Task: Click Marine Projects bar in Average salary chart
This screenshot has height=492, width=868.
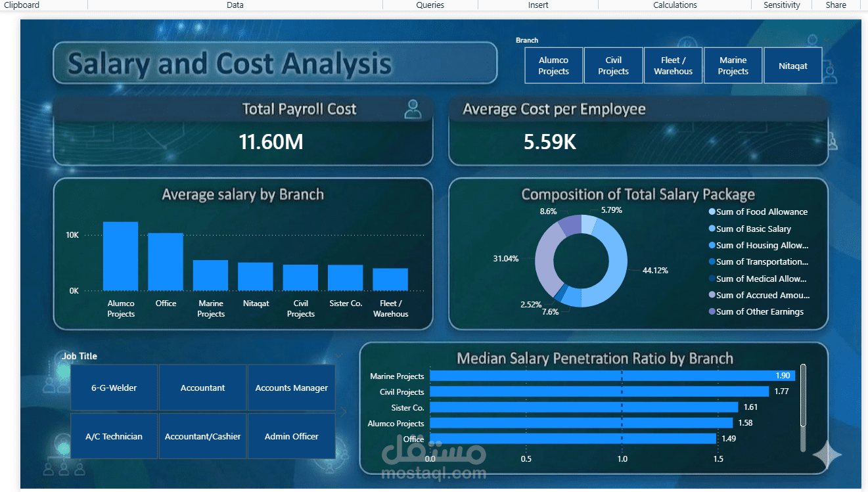Action: [x=210, y=275]
